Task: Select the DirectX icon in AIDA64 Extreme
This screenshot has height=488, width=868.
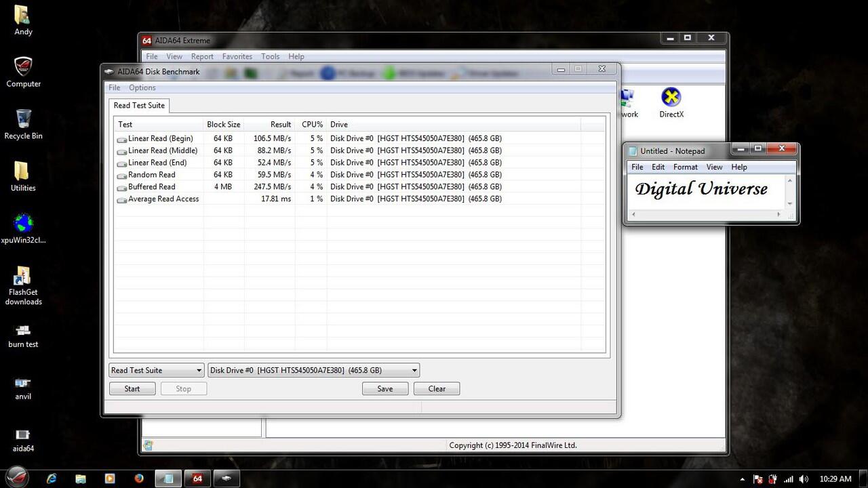Action: [671, 103]
